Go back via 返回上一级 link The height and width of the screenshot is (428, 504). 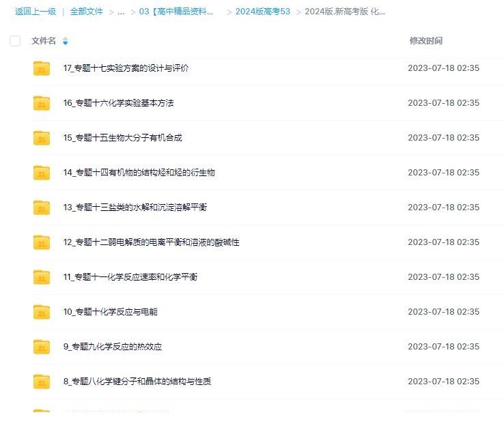pos(36,12)
